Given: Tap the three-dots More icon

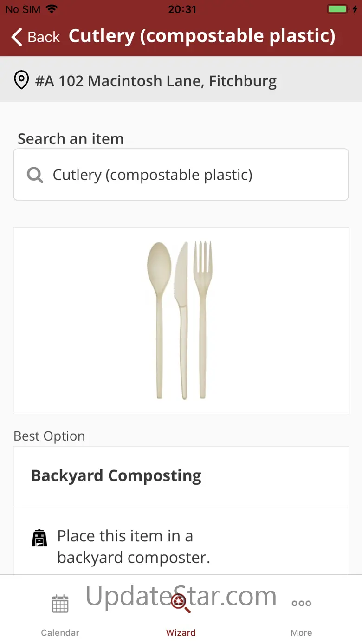Looking at the screenshot, I should [x=301, y=603].
